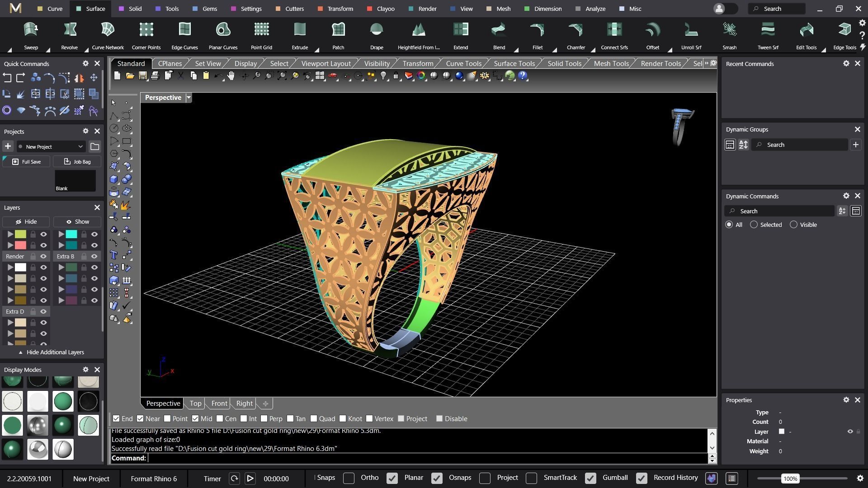The width and height of the screenshot is (868, 488).
Task: Select the Visible radio button
Action: tap(793, 225)
